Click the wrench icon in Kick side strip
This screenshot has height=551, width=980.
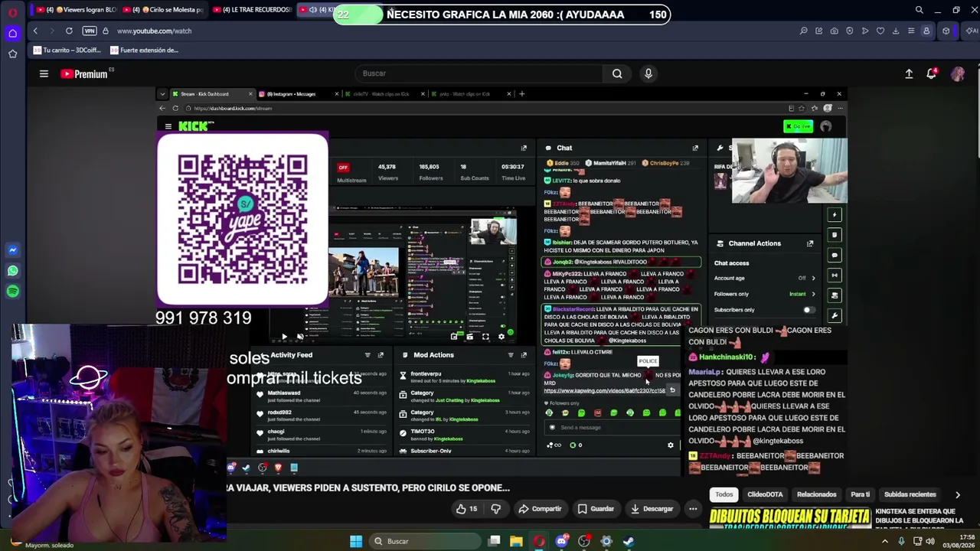[835, 315]
